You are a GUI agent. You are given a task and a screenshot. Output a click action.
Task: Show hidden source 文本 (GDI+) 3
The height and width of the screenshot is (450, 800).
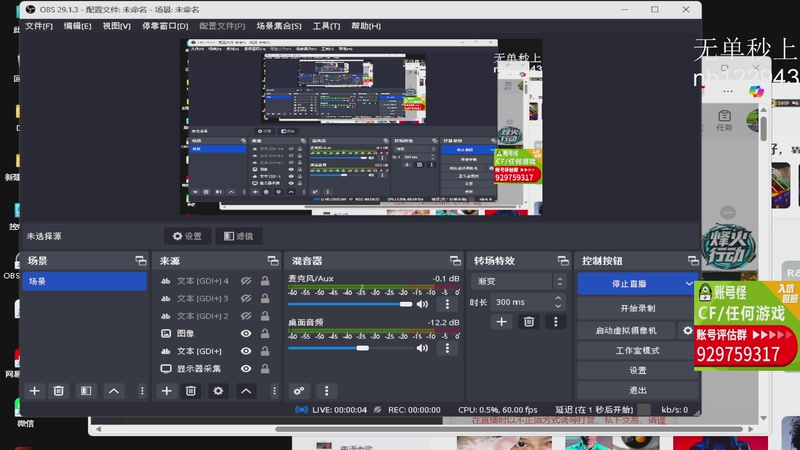[246, 298]
